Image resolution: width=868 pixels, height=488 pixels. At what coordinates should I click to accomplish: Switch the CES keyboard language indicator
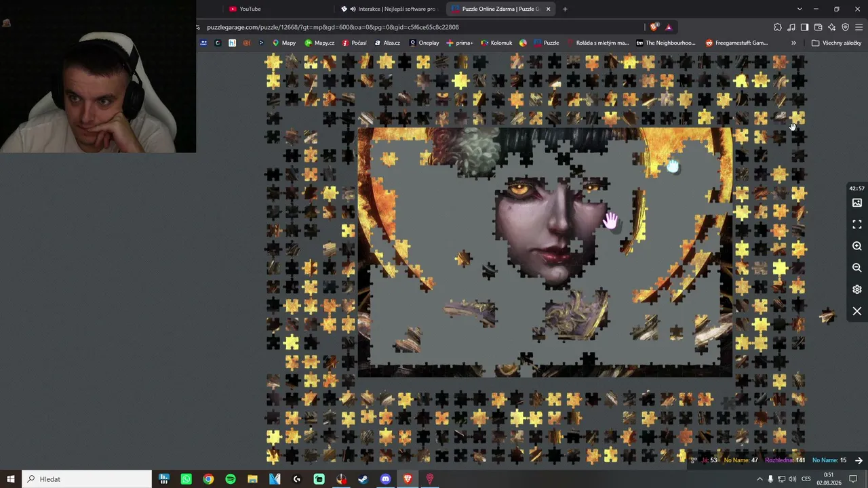[x=806, y=479]
